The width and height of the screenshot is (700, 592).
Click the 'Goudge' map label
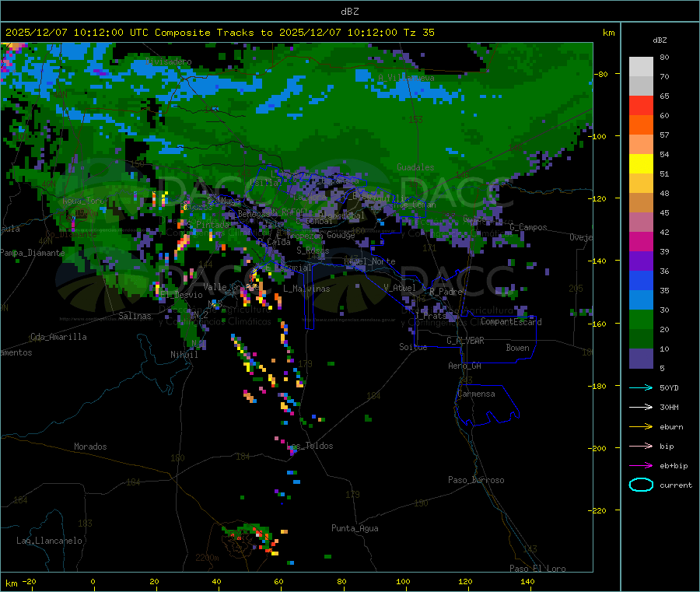pyautogui.click(x=341, y=235)
